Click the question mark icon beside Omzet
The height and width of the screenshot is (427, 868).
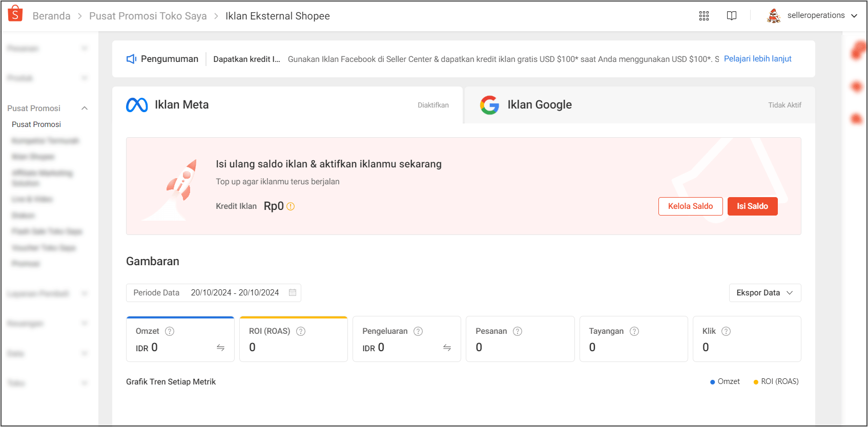170,331
